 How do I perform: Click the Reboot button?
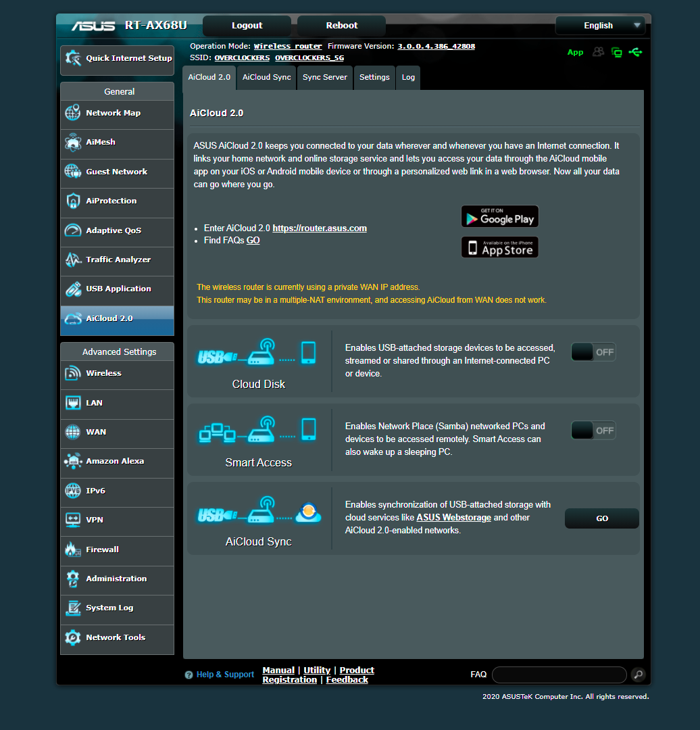point(341,25)
